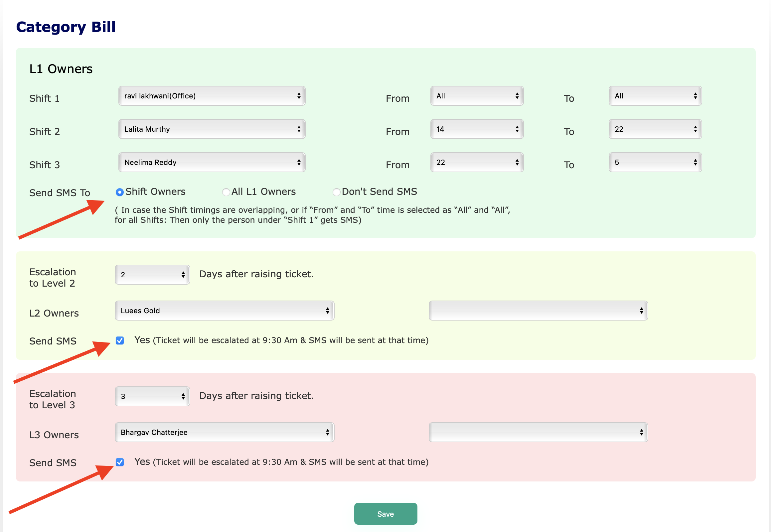Viewport: 771px width, 532px height.
Task: Open Shift 3 owner Neelima Reddy dropdown
Action: [x=212, y=163]
